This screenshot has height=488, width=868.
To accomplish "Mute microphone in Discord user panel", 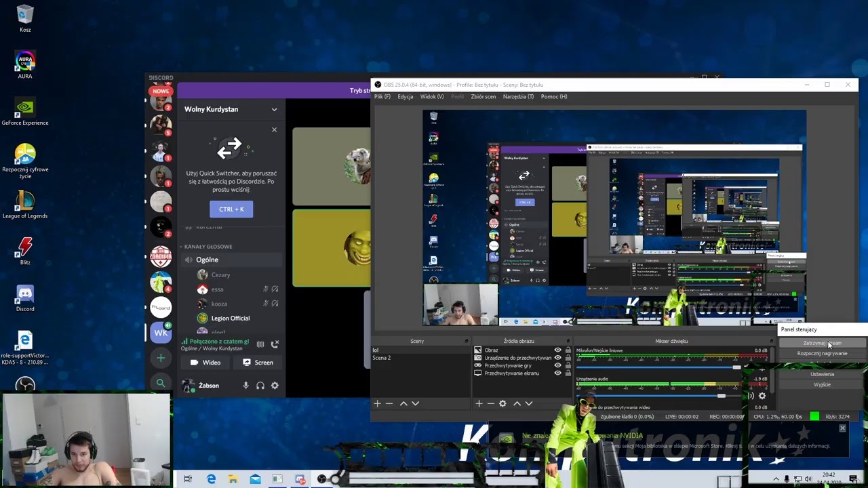I will pyautogui.click(x=245, y=386).
